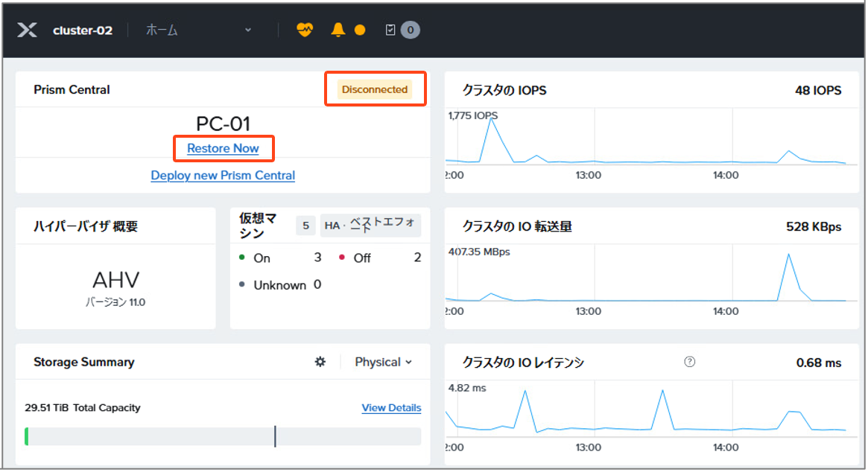Click the Disconnected status badge
This screenshot has width=868, height=472.
coord(375,89)
